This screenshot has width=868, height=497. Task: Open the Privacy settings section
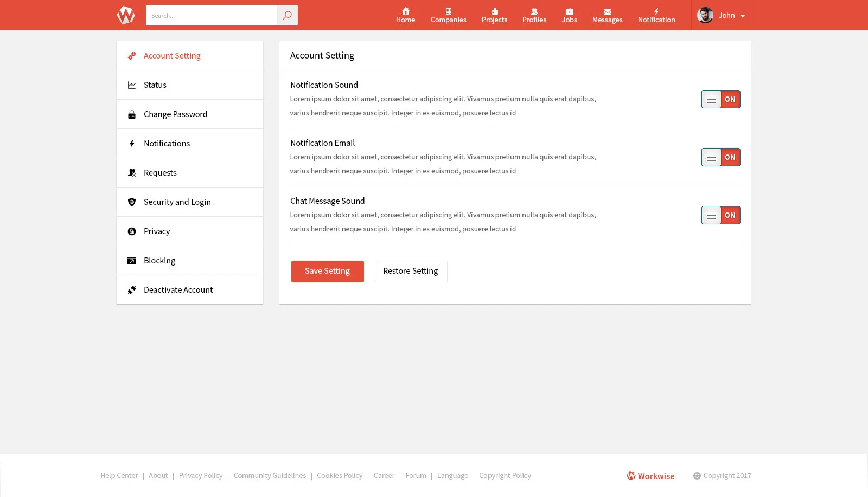coord(157,231)
